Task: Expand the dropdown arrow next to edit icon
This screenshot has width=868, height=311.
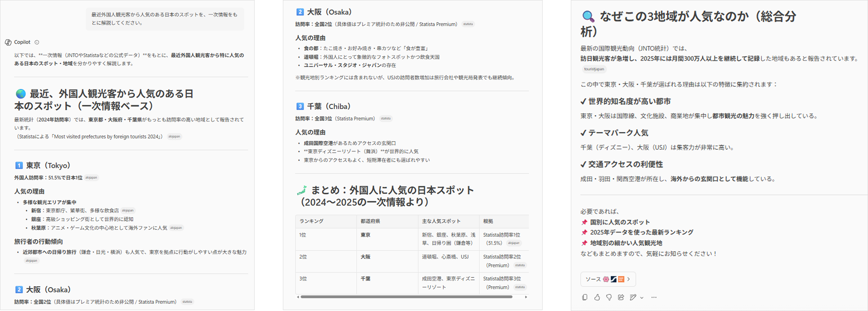Action: coord(642,297)
